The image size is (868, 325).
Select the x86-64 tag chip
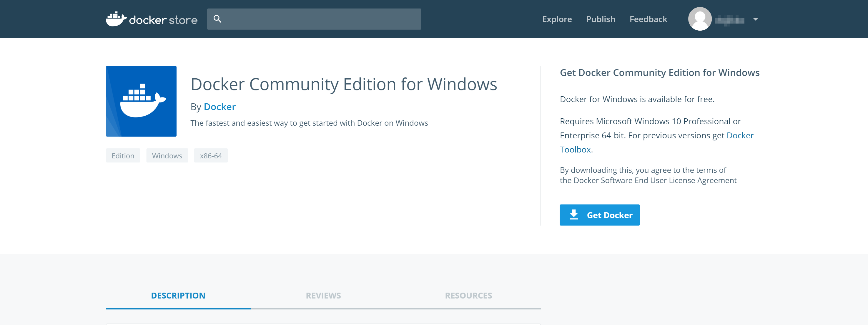click(211, 156)
